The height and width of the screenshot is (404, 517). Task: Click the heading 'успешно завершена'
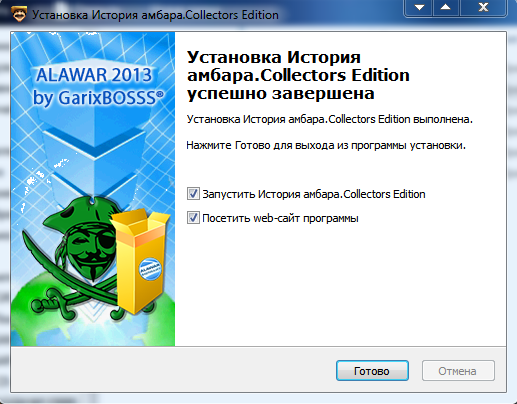280,93
